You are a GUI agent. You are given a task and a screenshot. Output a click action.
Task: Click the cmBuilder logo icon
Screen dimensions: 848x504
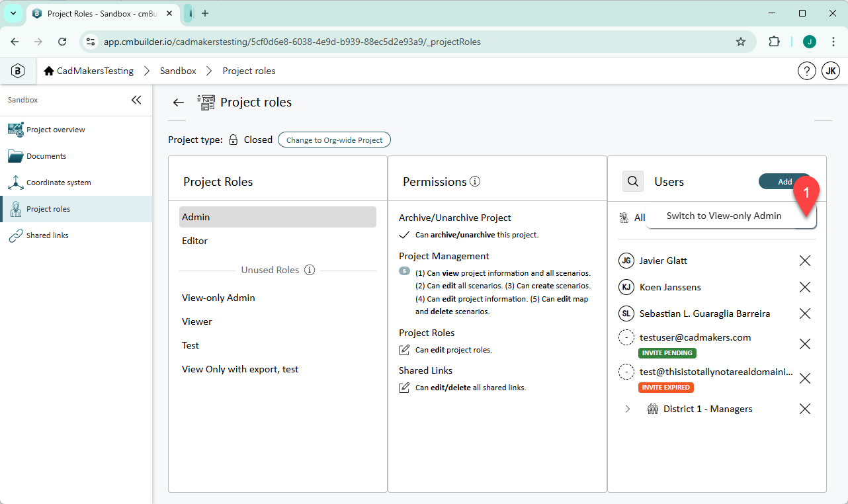pos(18,71)
